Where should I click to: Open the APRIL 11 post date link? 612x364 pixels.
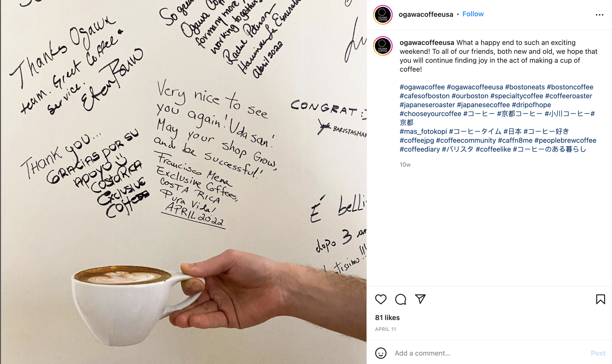click(x=385, y=329)
